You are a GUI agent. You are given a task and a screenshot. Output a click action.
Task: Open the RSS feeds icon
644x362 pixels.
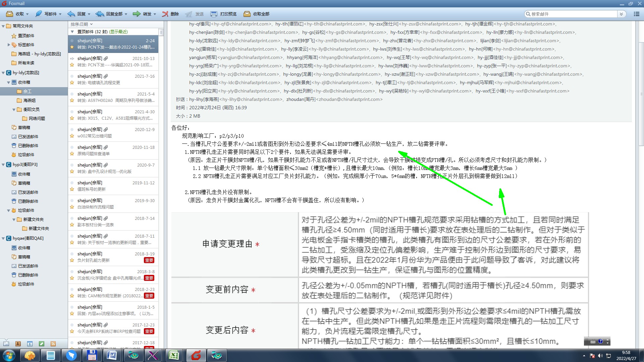(x=53, y=344)
